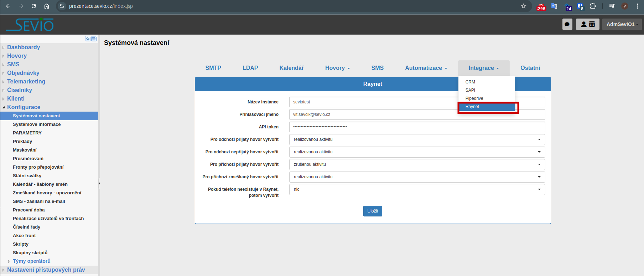Click the tree view icon in sidebar
Image resolution: width=644 pixels, height=276 pixels.
tap(94, 39)
